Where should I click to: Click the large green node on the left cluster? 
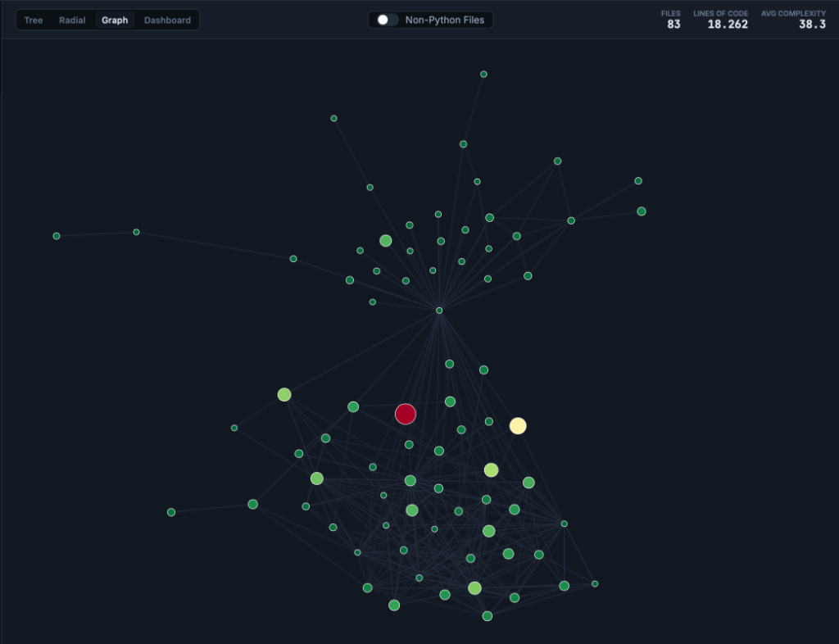284,394
